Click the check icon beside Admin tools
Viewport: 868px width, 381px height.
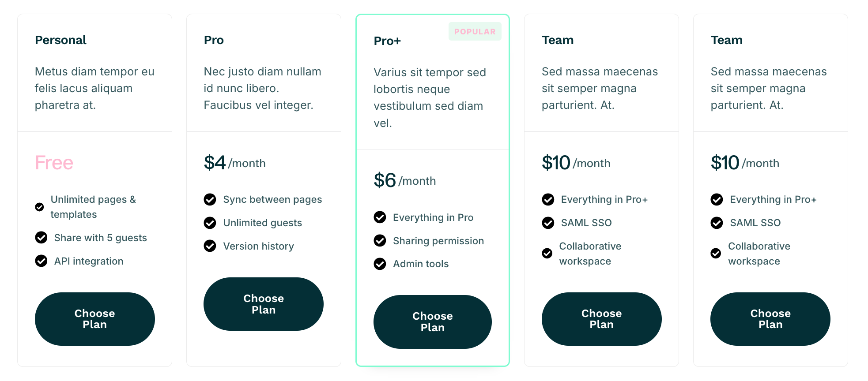point(380,264)
